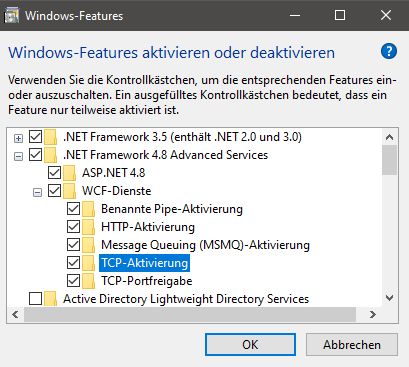The height and width of the screenshot is (367, 409).
Task: Click the Abbrechen button
Action: coord(352,345)
